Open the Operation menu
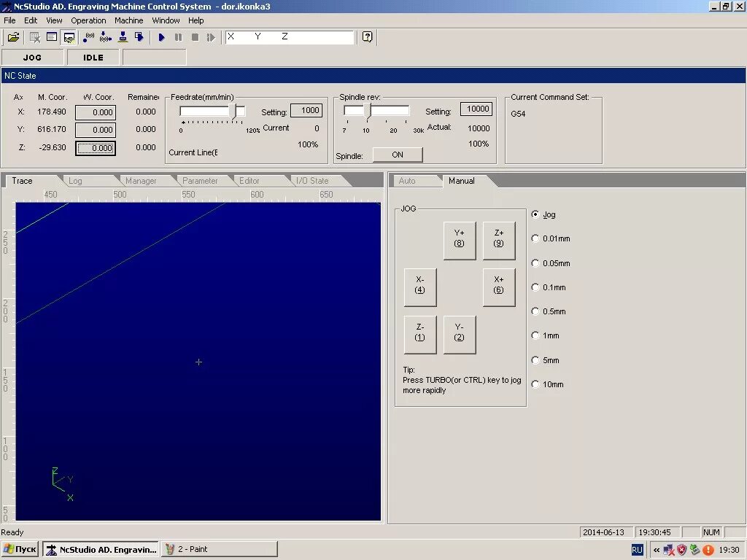 [88, 20]
